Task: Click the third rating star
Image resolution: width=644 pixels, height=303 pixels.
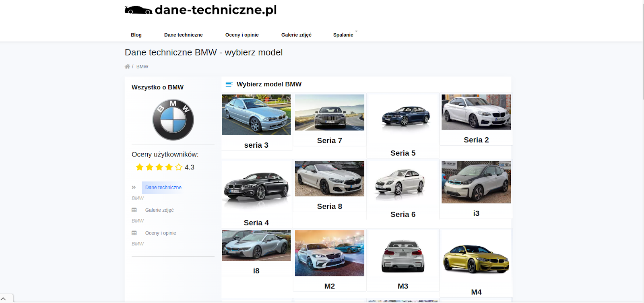Action: pyautogui.click(x=159, y=167)
